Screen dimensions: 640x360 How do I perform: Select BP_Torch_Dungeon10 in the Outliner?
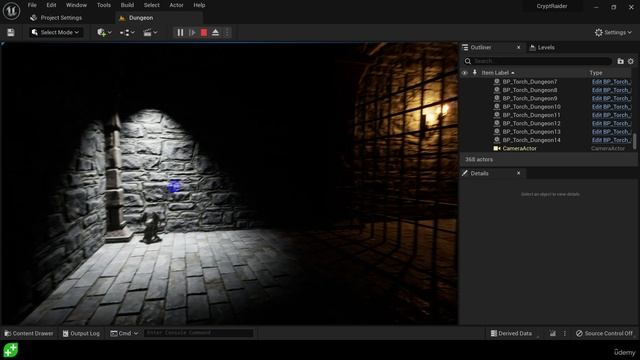531,107
